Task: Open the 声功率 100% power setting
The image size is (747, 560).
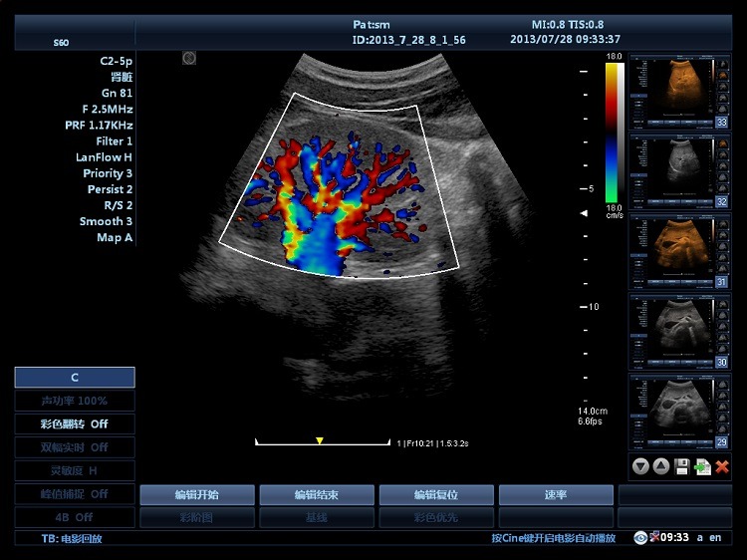Action: pos(75,401)
